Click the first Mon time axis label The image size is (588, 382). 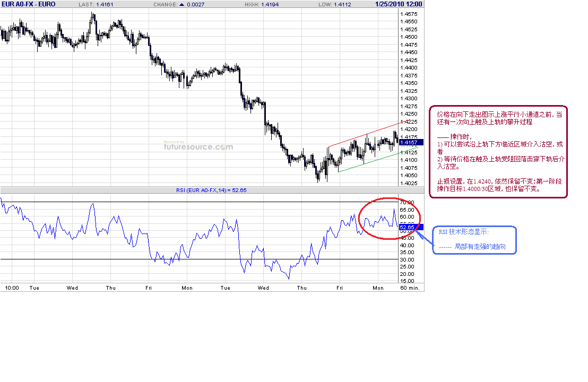pyautogui.click(x=187, y=288)
